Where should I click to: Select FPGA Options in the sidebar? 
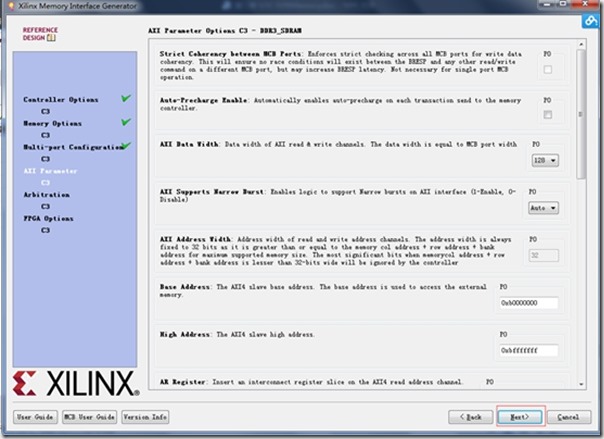point(49,218)
